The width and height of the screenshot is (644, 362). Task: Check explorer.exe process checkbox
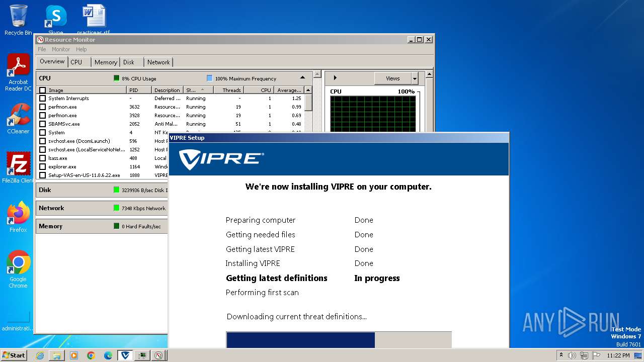tap(43, 167)
